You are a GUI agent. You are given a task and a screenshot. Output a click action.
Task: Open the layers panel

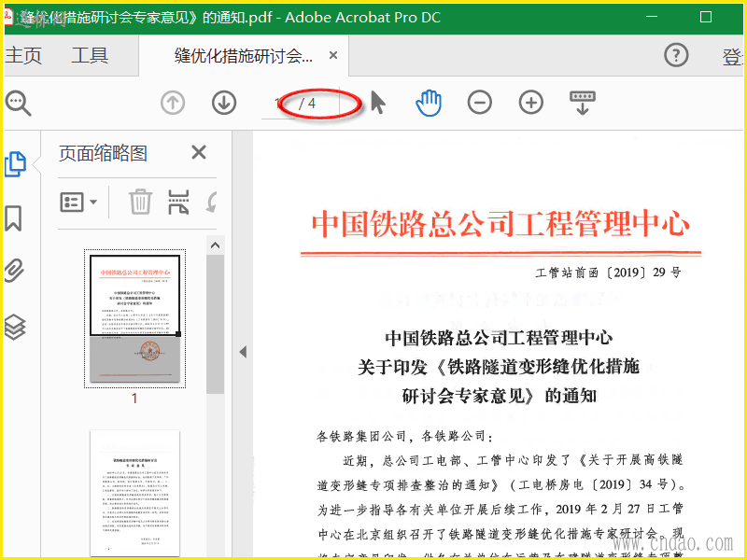tap(15, 328)
